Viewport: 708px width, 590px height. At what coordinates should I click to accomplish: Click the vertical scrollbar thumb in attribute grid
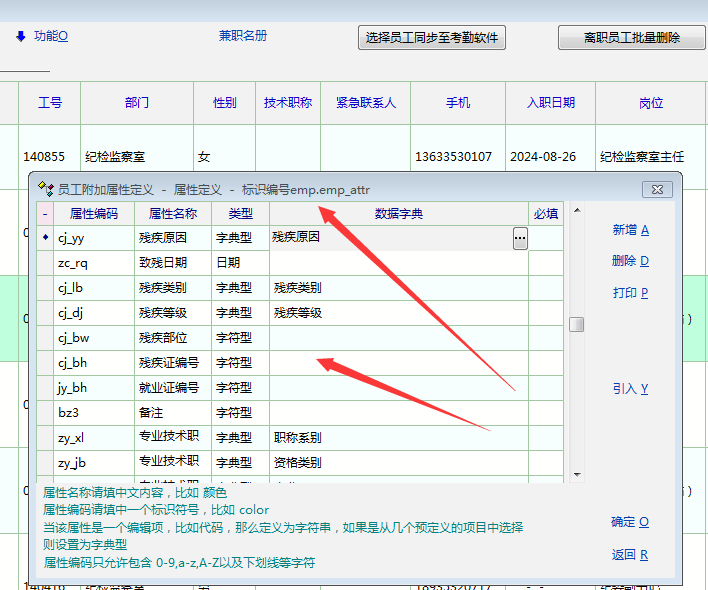click(576, 324)
